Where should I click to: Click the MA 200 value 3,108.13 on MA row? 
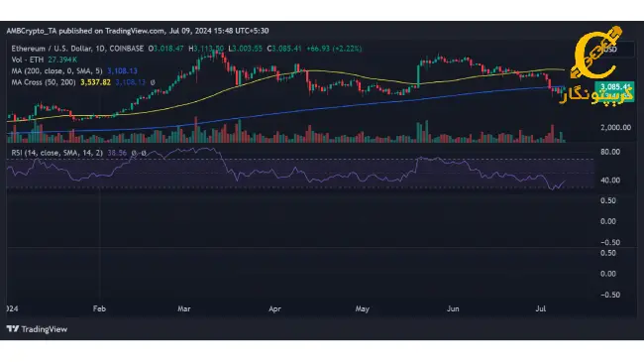point(123,70)
